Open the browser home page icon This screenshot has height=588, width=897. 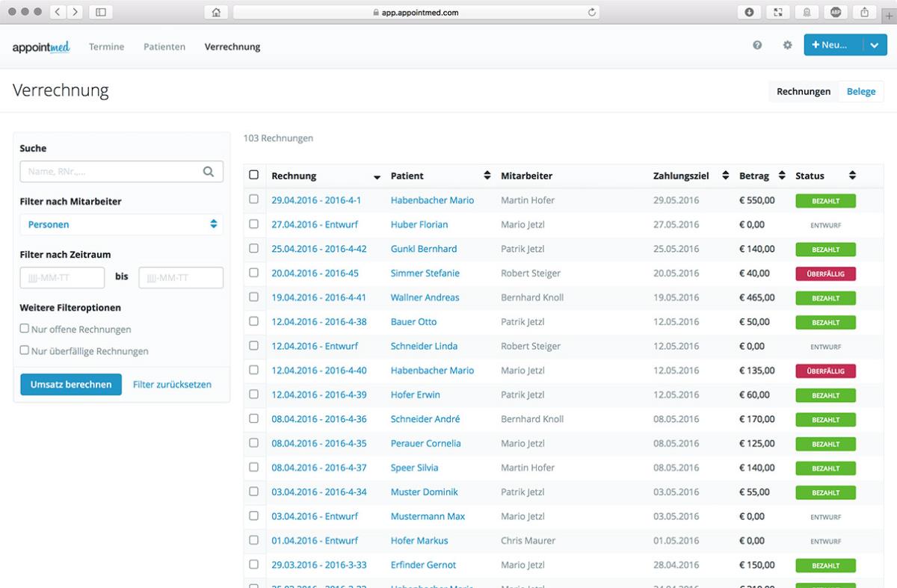point(216,12)
